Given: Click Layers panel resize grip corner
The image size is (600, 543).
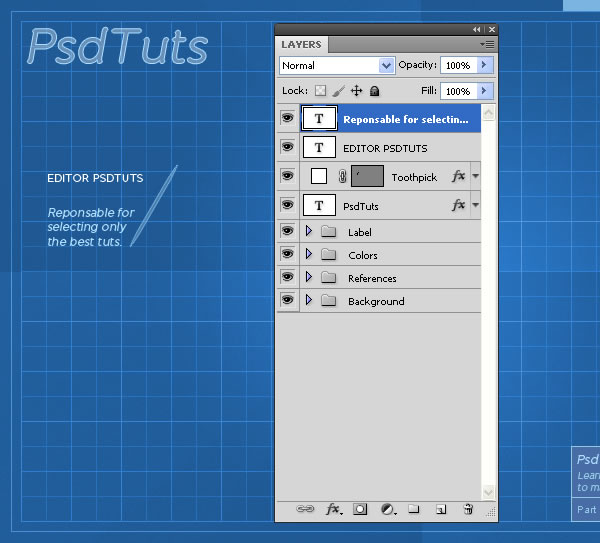Looking at the screenshot, I should point(491,512).
